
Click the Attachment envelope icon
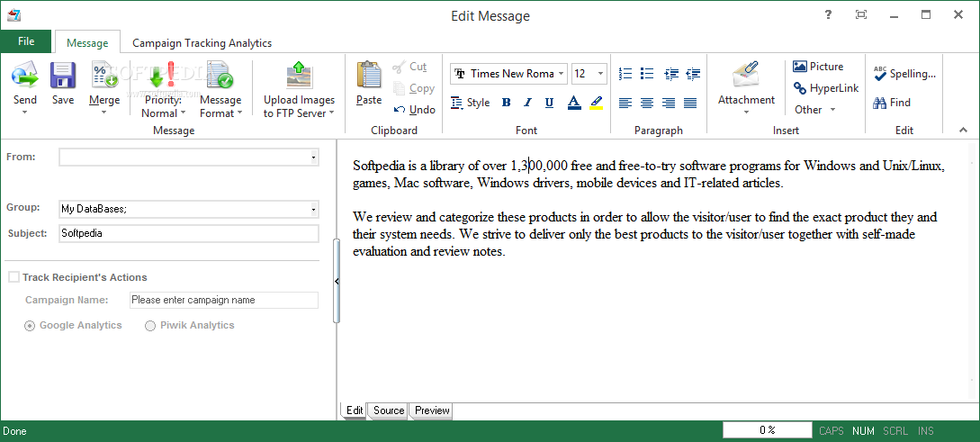coord(746,75)
